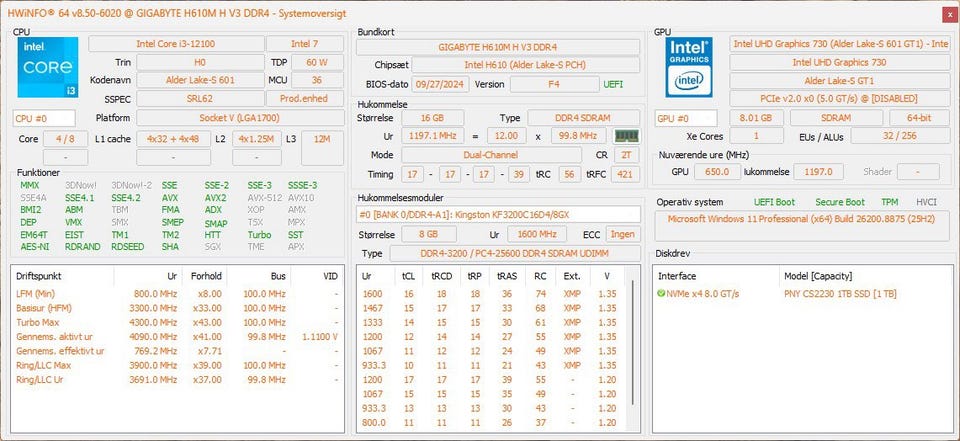Select the LFM (Min) row
Image resolution: width=960 pixels, height=441 pixels.
pos(177,294)
